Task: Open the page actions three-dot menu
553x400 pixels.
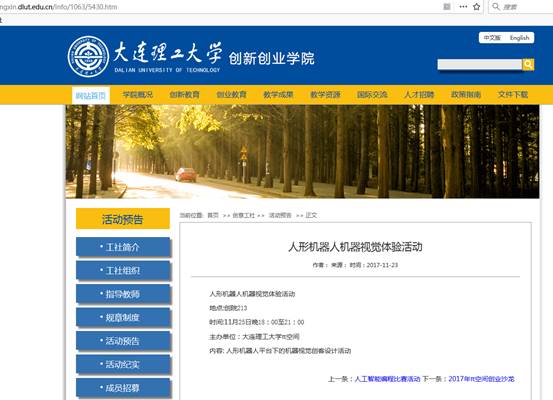Action: (463, 6)
